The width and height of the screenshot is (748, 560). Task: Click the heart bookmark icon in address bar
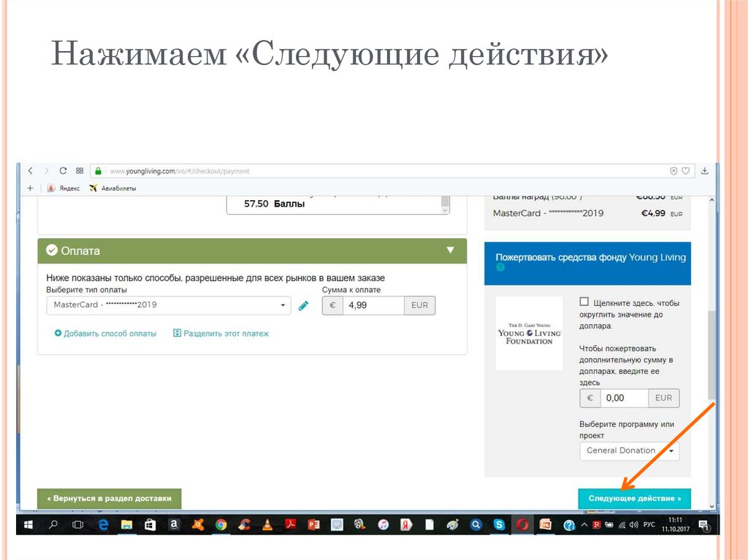[x=685, y=171]
